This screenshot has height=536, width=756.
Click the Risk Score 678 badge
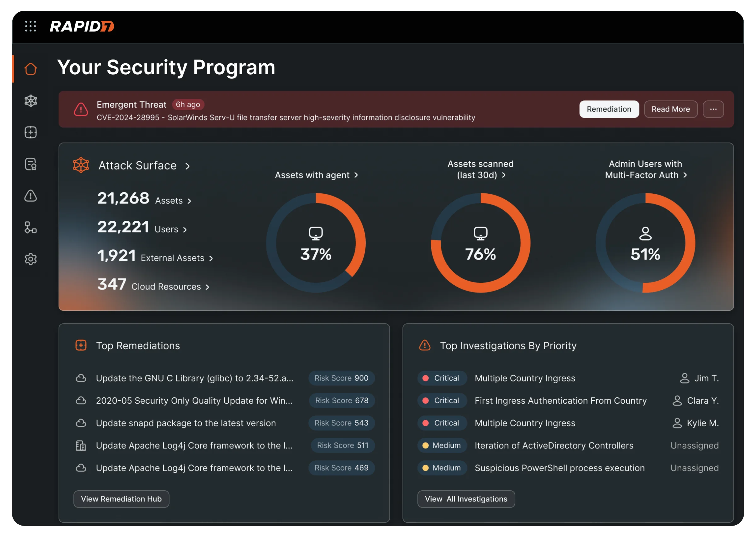click(342, 400)
